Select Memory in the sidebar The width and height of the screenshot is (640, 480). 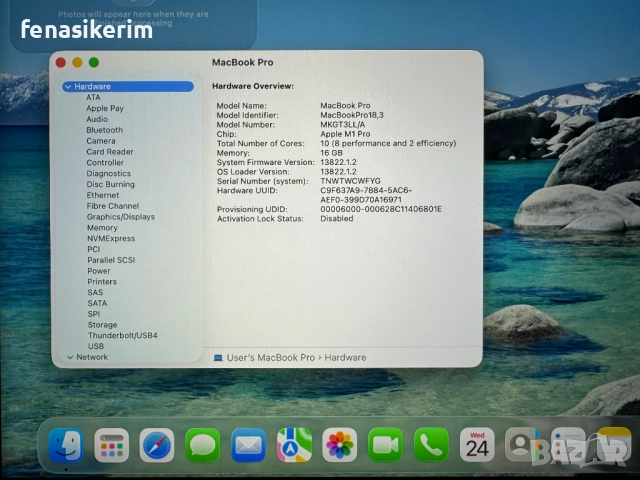(102, 228)
